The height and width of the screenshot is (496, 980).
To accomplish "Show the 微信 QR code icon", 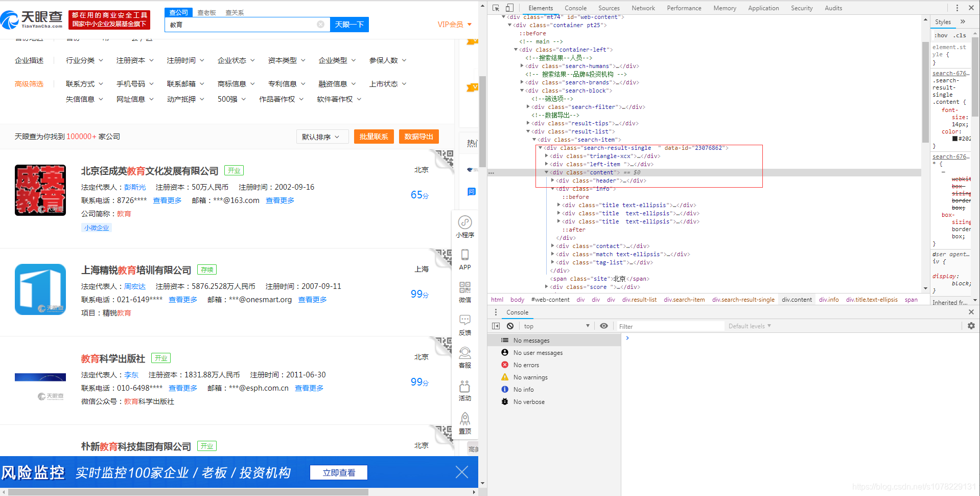I will click(464, 291).
